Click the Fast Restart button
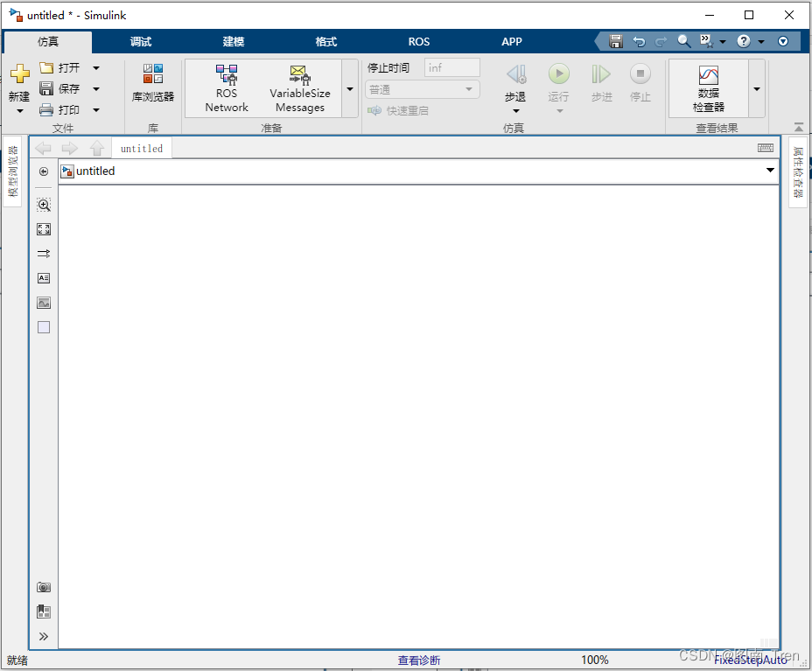 tap(398, 111)
